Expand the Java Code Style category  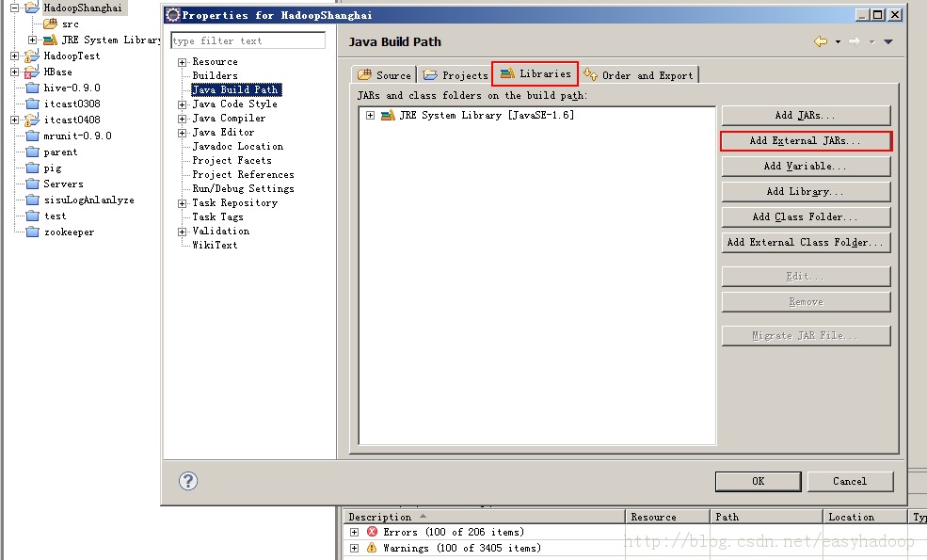[182, 104]
